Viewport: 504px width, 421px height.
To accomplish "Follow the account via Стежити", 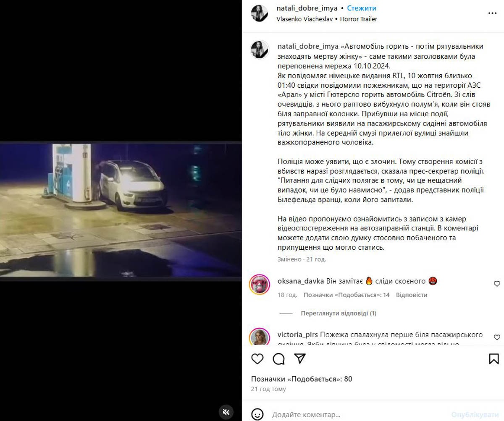I will click(x=362, y=8).
